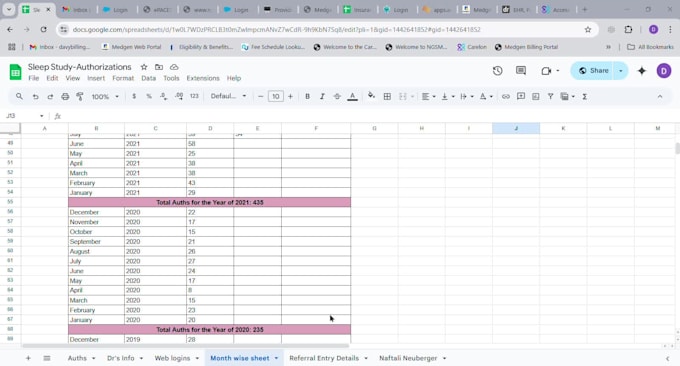Insert link with chain icon

(506, 96)
